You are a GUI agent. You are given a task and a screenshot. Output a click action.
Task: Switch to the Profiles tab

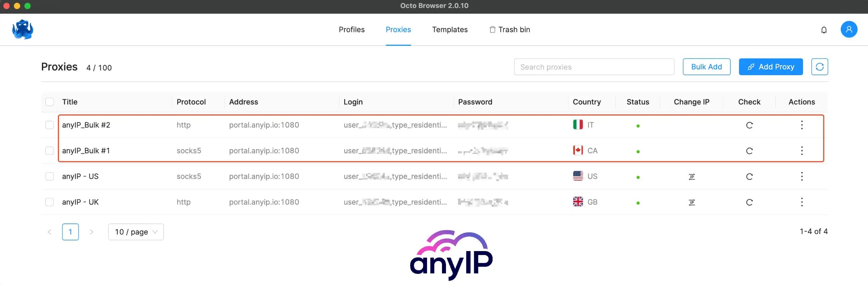pyautogui.click(x=352, y=30)
